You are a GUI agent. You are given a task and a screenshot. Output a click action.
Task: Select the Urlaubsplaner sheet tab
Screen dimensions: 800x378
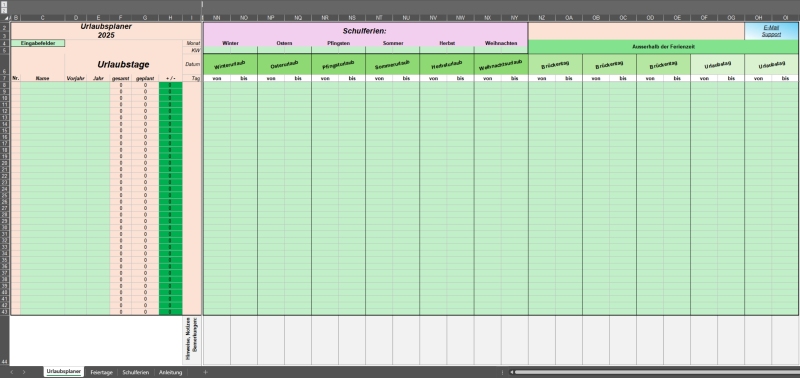click(x=64, y=372)
